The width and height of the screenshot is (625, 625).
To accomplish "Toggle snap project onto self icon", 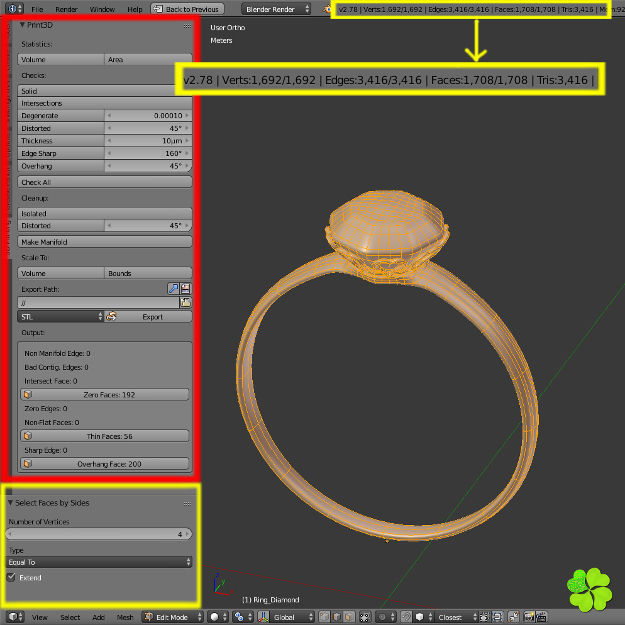I will 497,617.
